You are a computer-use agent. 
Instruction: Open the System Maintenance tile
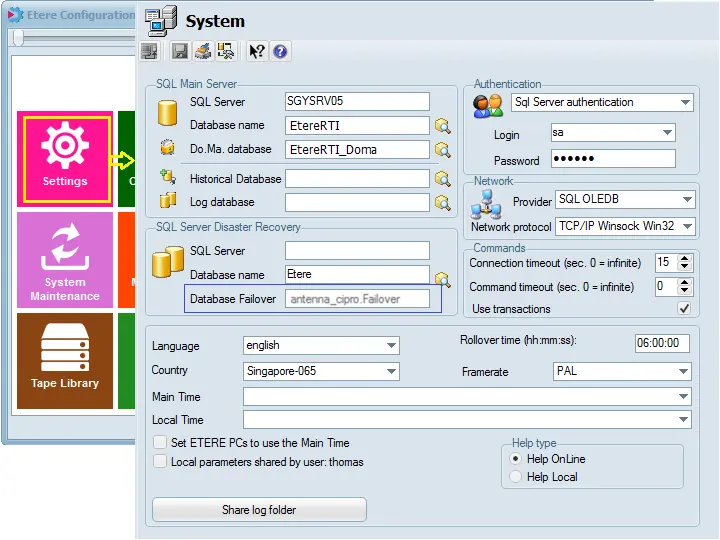(x=65, y=260)
